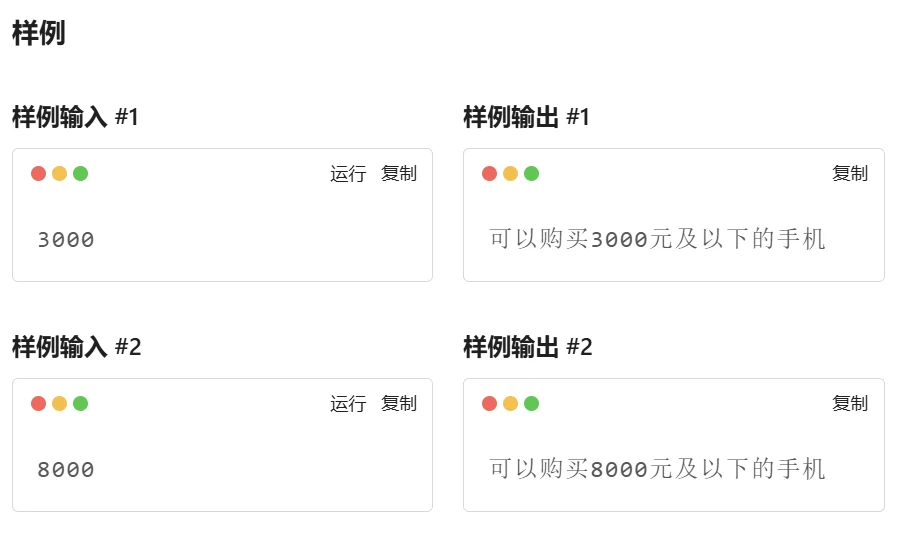Copy sample output #1 text
This screenshot has width=906, height=536.
(849, 173)
